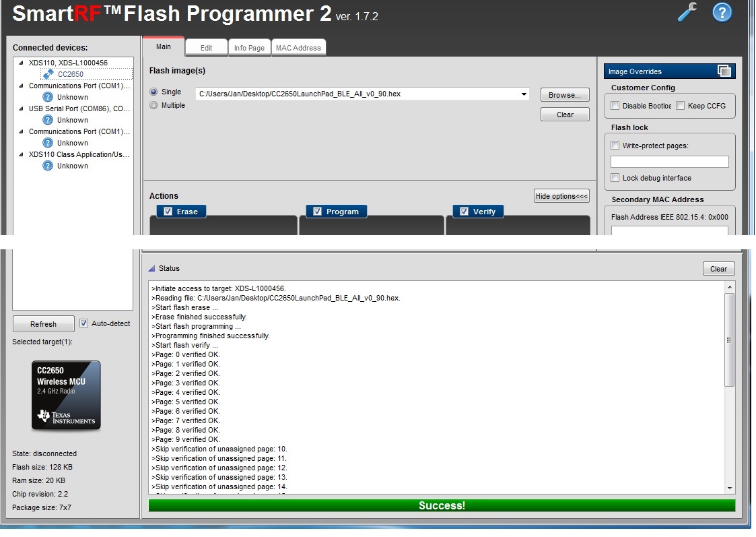Click 'Chip revision: 2.2' text
This screenshot has height=537, width=756.
[40, 494]
